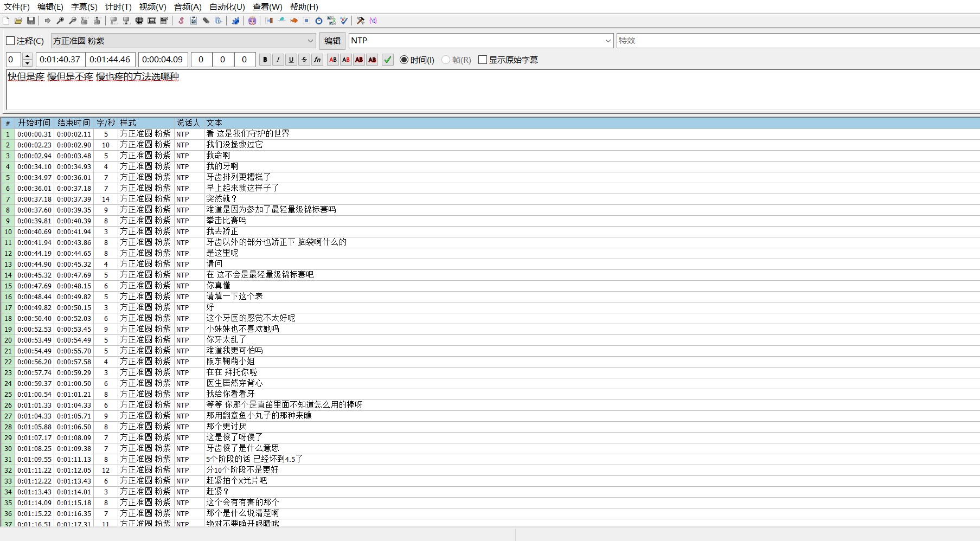Select subtitle row 31 with 5个阶段的话

pos(490,459)
